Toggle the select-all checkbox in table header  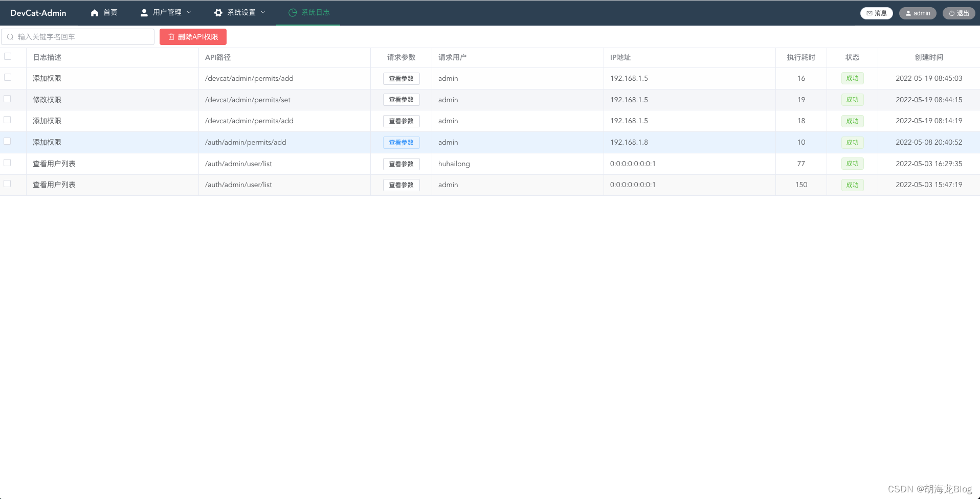(x=8, y=56)
